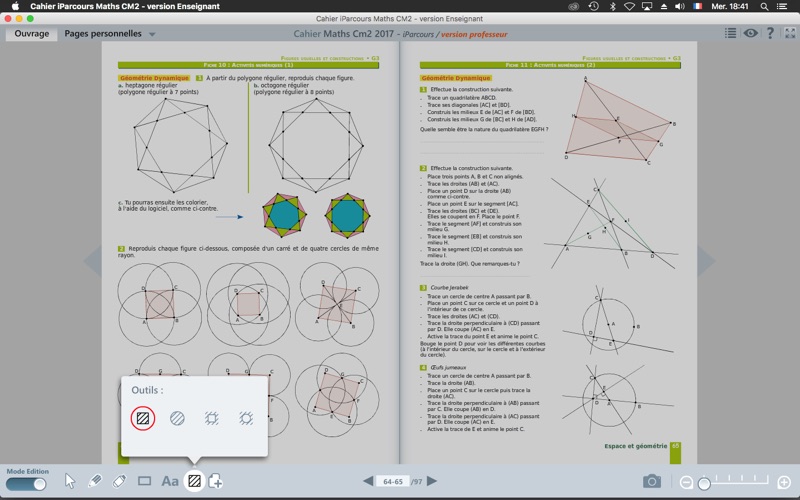Expand the Pages personnelles dropdown arrow
800x500 pixels.
tap(152, 35)
